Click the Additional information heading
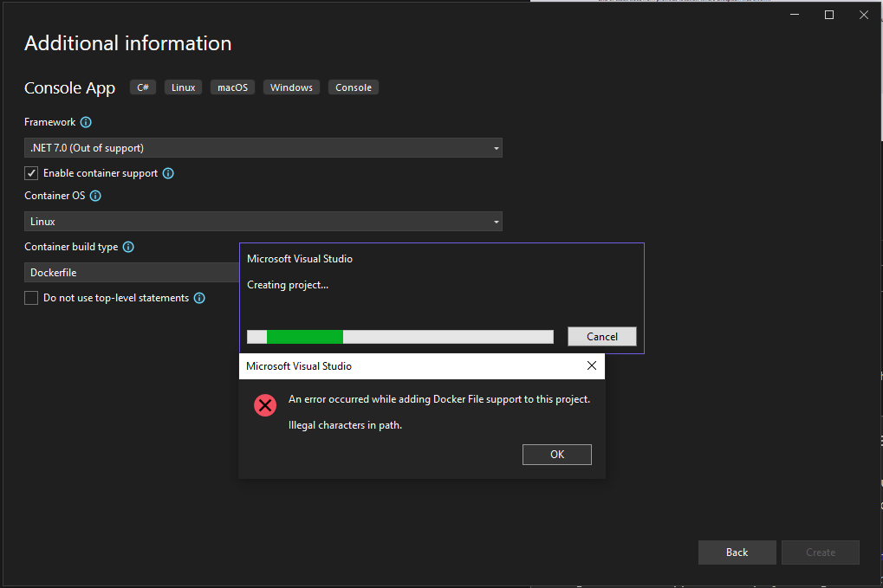This screenshot has height=588, width=883. 128,43
